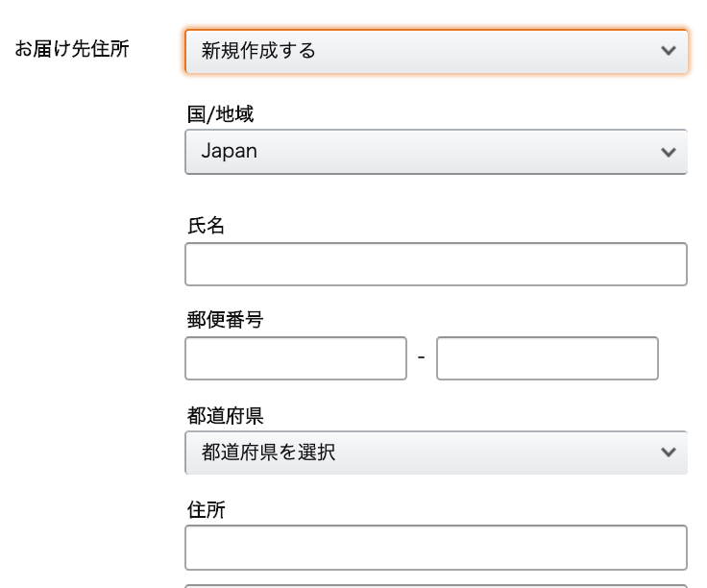The image size is (707, 588).
Task: Click the partially visible field below 住所
Action: tap(436, 586)
